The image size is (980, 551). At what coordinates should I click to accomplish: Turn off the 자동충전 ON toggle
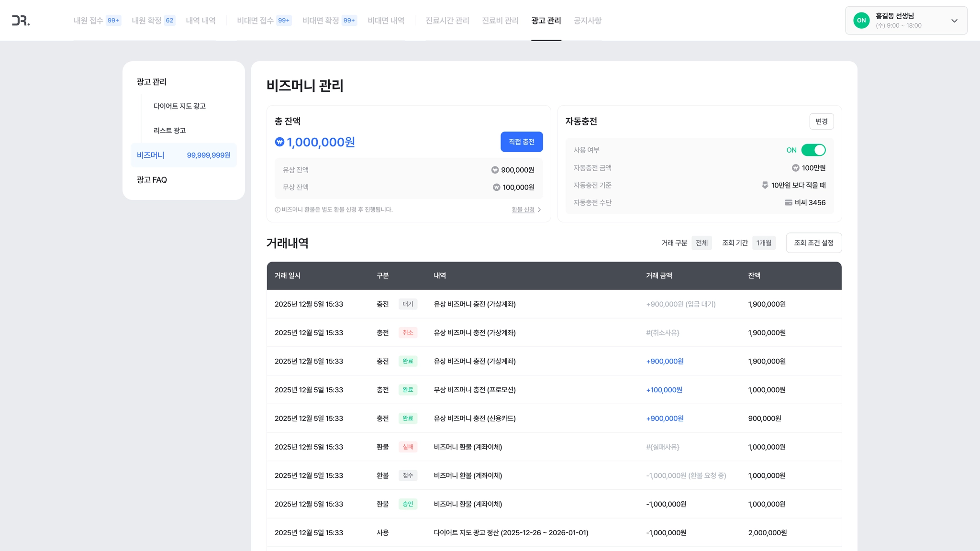[813, 150]
